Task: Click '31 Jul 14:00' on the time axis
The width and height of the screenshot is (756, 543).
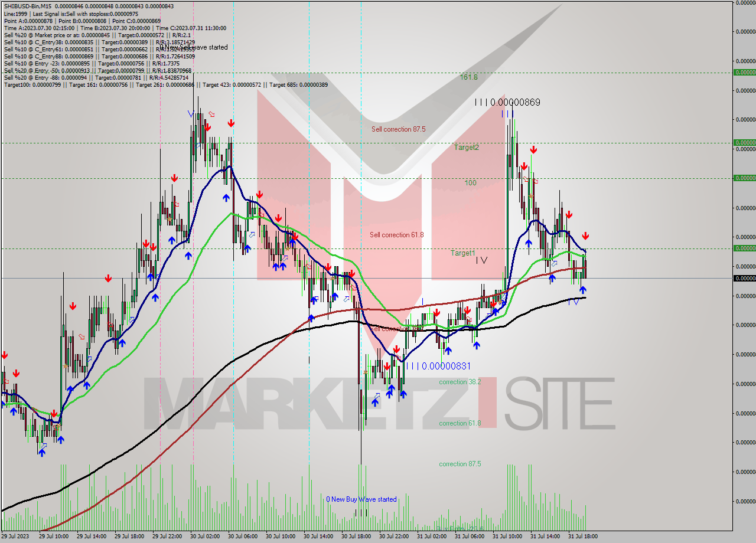Action: click(x=545, y=537)
